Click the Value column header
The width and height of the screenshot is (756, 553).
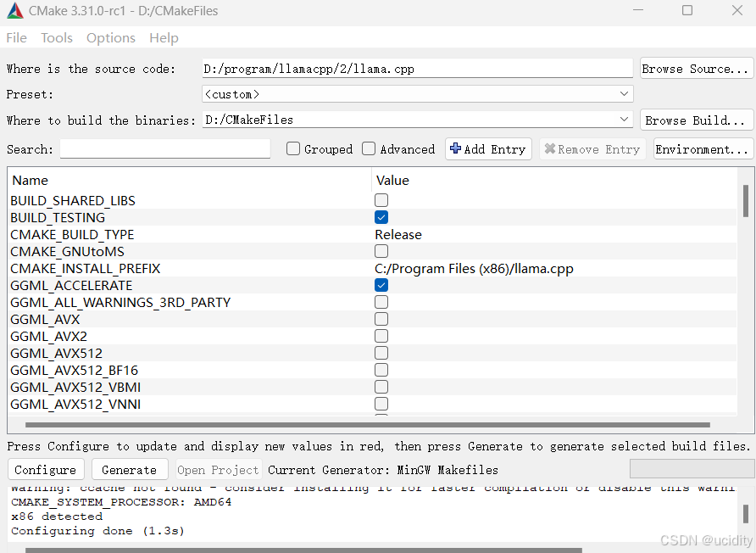click(x=392, y=181)
